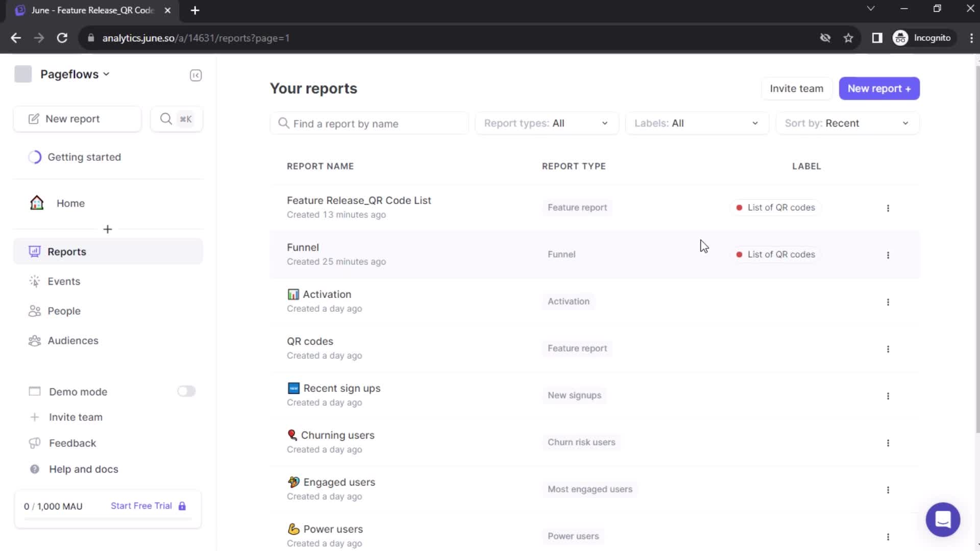This screenshot has width=980, height=551.
Task: Click the Feedback megaphone icon
Action: (34, 443)
